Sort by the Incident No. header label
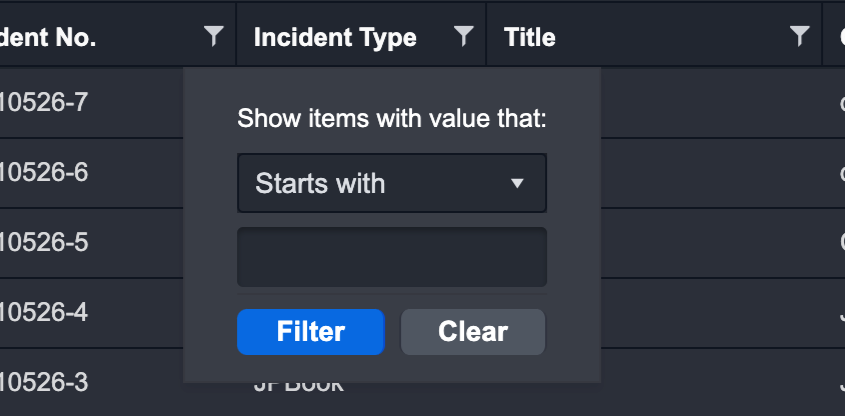Screen dimensions: 845x416 coord(48,38)
